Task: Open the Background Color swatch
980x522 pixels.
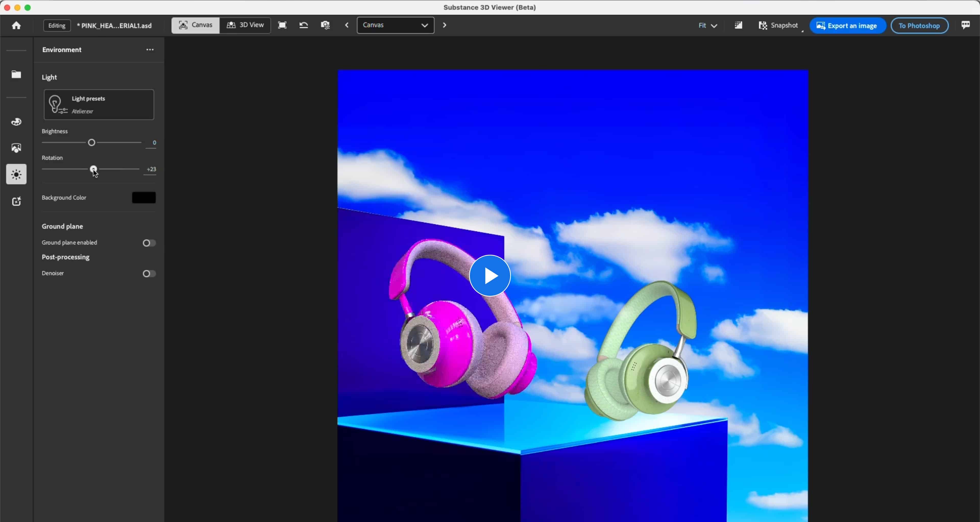Action: pyautogui.click(x=144, y=197)
